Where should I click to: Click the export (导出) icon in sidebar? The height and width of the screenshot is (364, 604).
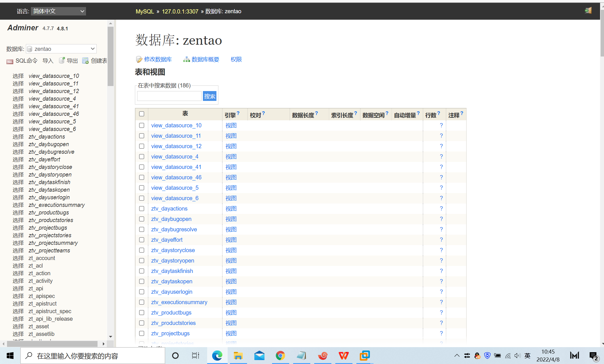point(62,60)
